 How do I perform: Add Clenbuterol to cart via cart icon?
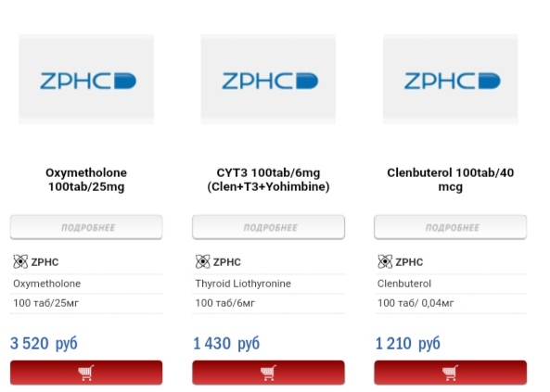(451, 373)
